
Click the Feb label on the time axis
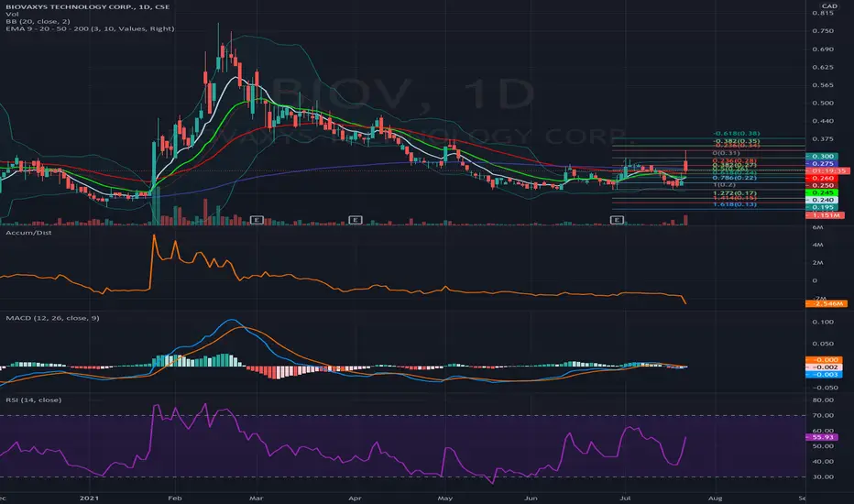click(175, 498)
